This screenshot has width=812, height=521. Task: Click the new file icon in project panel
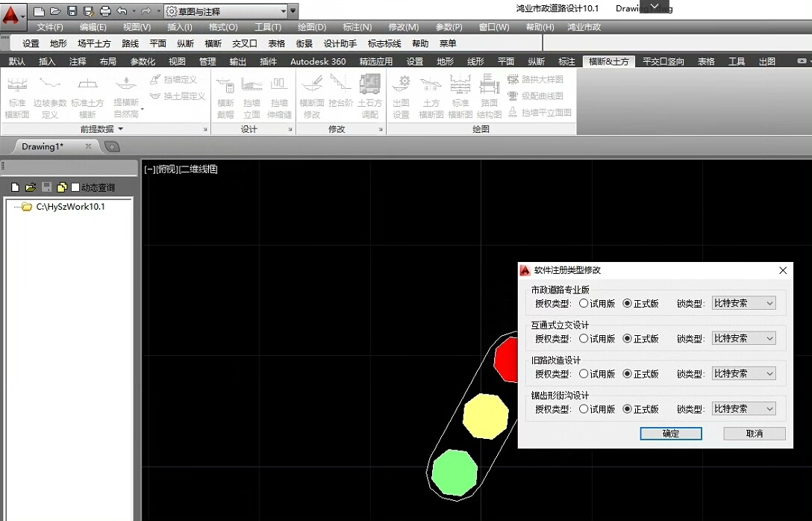[x=15, y=187]
